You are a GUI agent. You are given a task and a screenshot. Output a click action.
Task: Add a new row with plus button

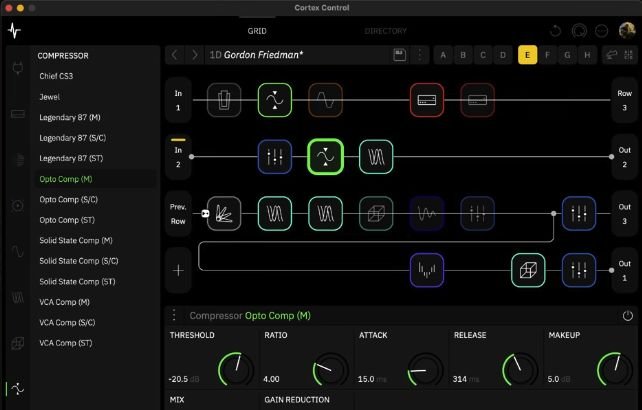click(178, 270)
